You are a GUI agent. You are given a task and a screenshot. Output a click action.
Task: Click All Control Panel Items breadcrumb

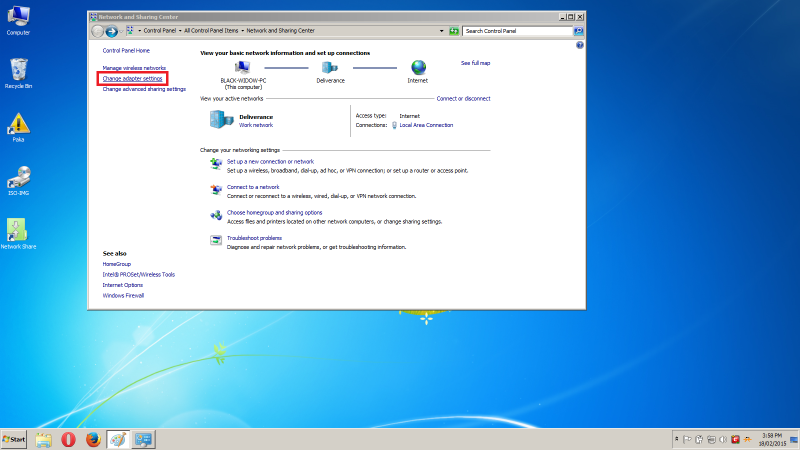click(213, 31)
